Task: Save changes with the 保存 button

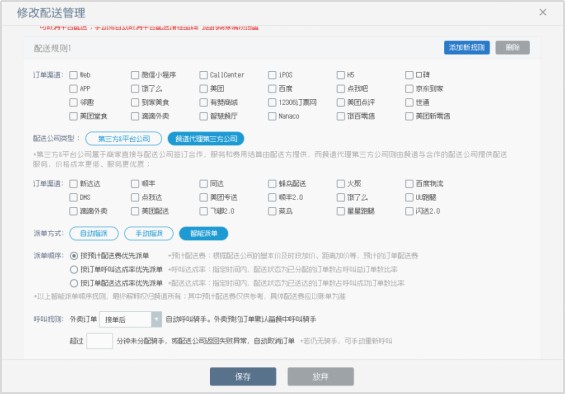Action: point(243,376)
